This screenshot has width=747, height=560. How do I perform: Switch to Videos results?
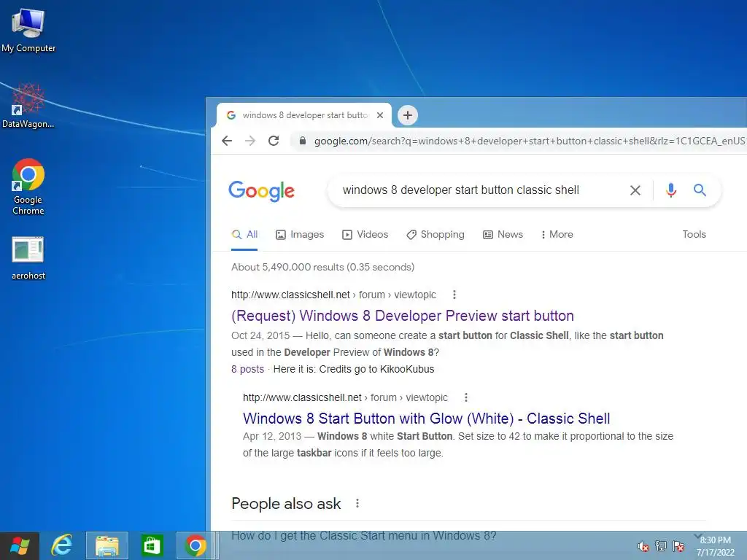click(365, 235)
